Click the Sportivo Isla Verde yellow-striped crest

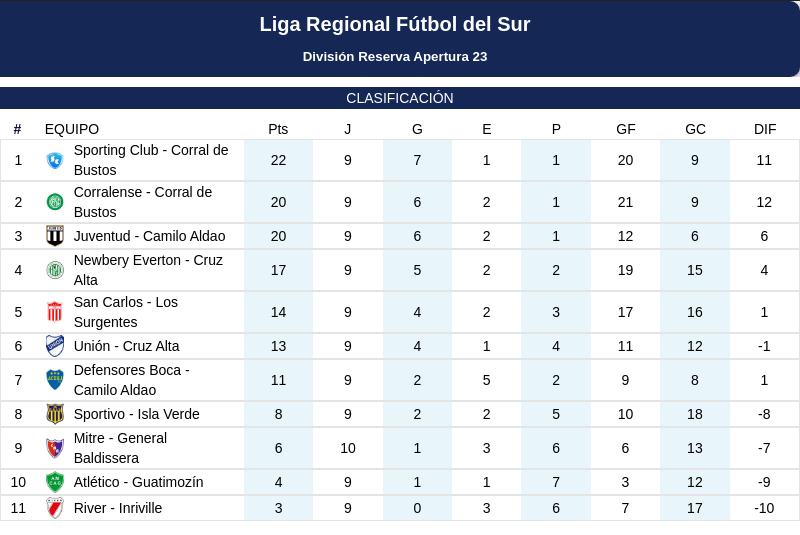(55, 414)
